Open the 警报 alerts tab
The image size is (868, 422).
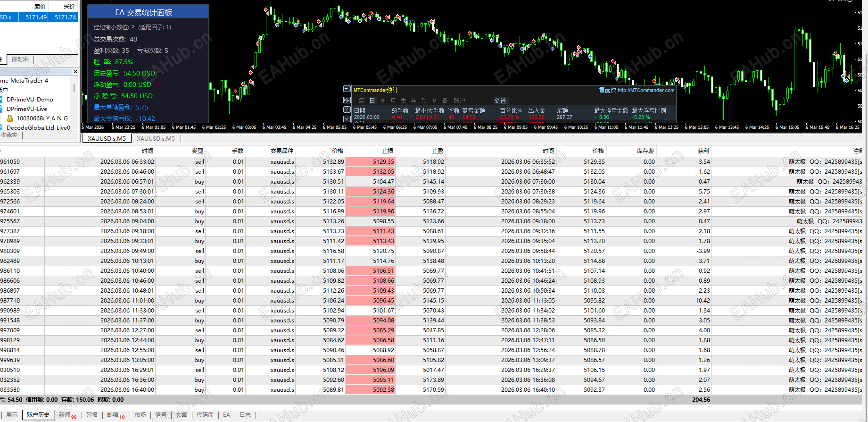click(92, 415)
